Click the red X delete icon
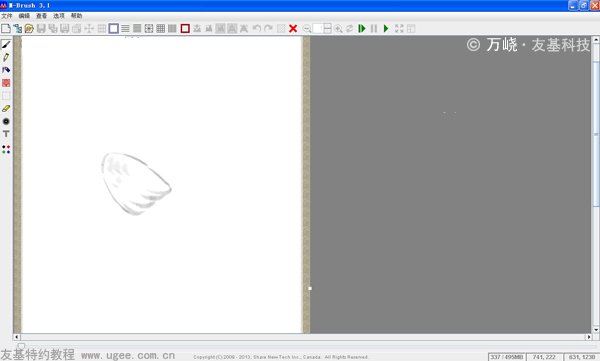 (x=293, y=29)
